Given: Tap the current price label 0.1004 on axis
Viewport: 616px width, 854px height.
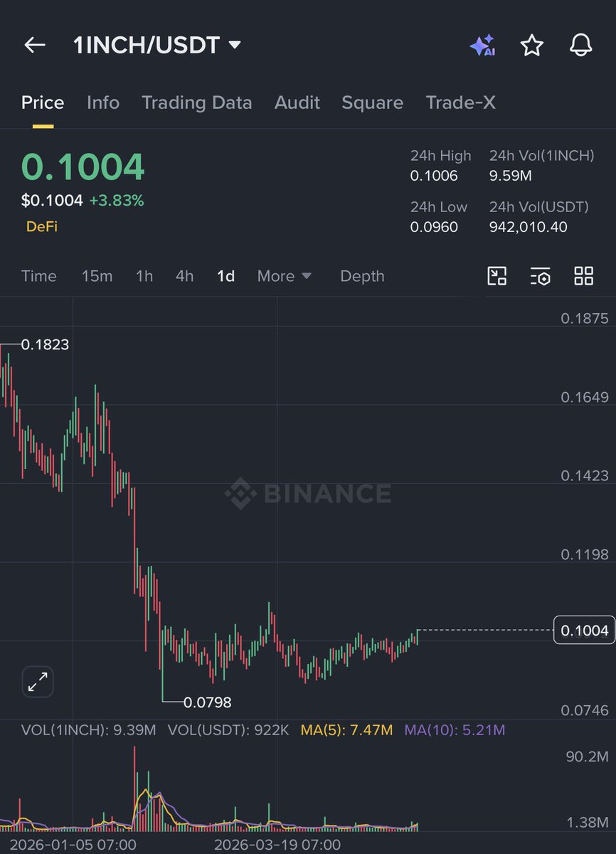Looking at the screenshot, I should tap(584, 630).
